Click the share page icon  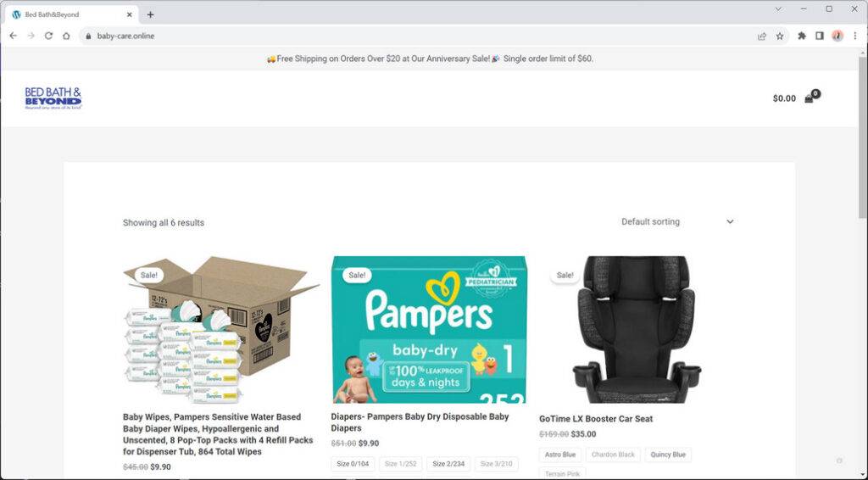click(762, 36)
